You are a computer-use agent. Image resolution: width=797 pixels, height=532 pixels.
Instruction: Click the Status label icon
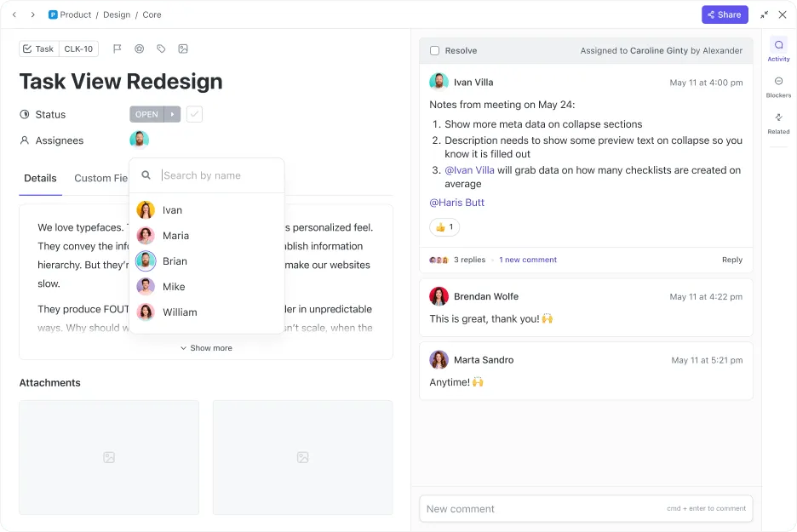coord(25,114)
